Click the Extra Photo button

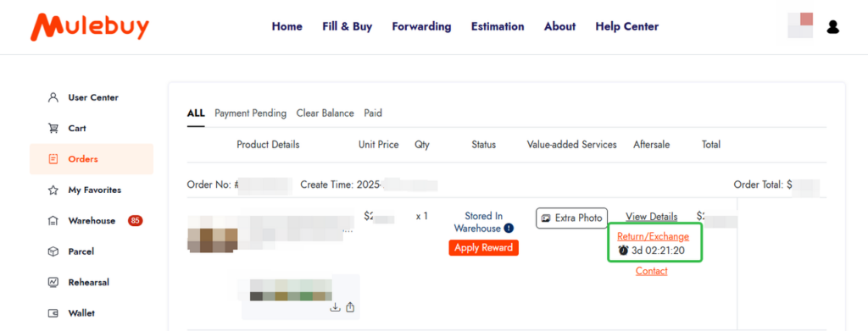click(x=572, y=218)
